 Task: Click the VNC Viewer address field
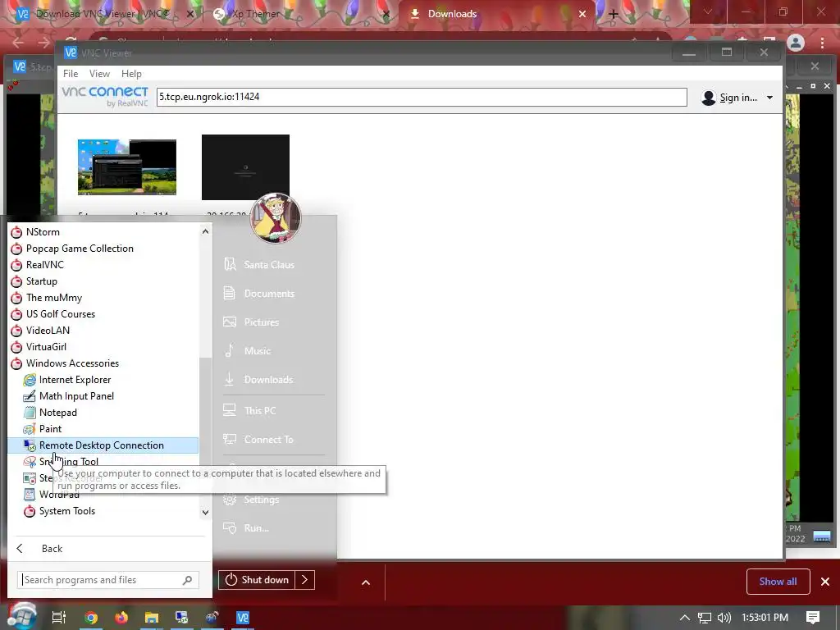tap(422, 97)
